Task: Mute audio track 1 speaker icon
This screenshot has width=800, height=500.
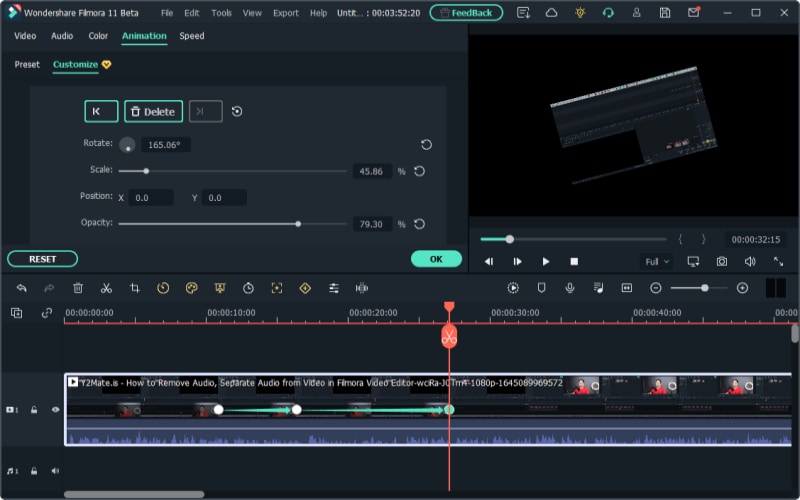Action: pyautogui.click(x=55, y=471)
